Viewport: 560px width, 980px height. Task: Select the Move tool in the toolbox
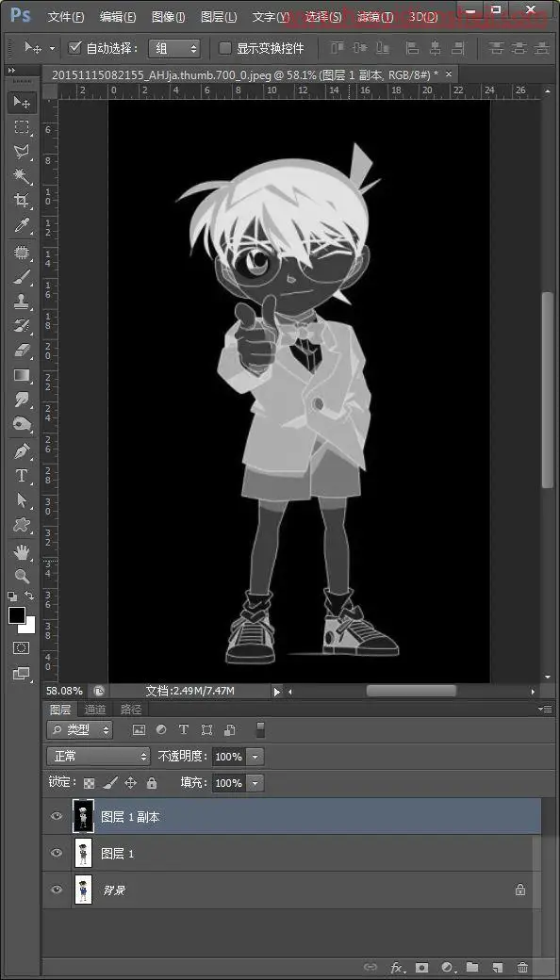(x=22, y=102)
